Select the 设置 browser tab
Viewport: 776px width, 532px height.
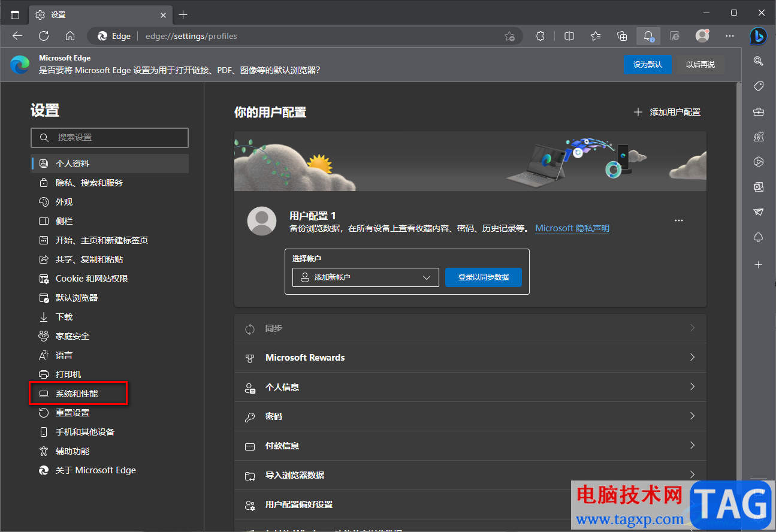pyautogui.click(x=100, y=14)
